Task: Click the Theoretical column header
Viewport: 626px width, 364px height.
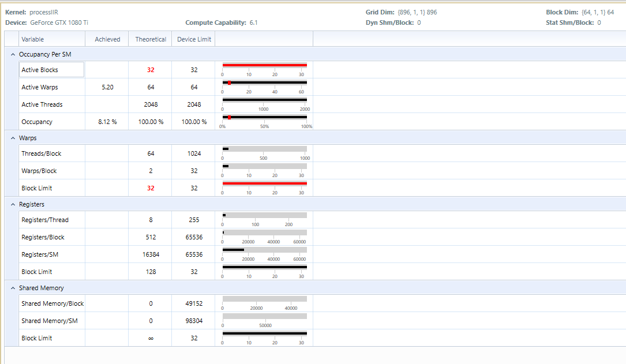Action: (150, 39)
